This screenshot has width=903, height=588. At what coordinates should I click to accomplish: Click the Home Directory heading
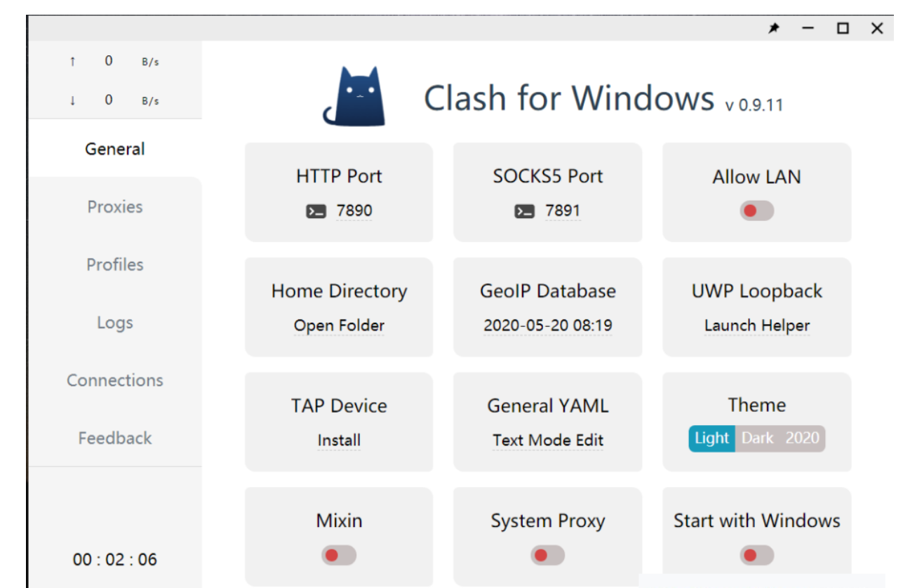pyautogui.click(x=339, y=291)
